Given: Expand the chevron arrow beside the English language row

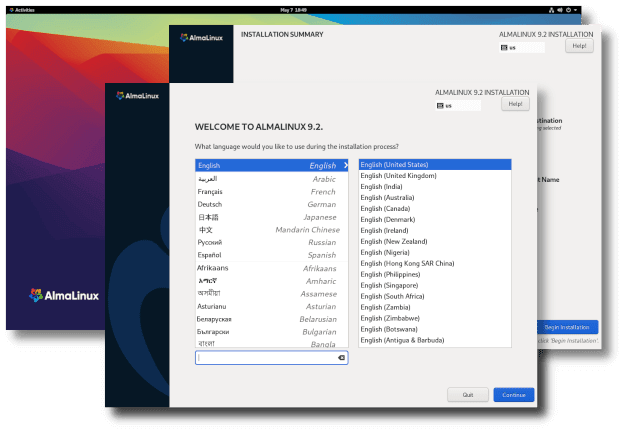Looking at the screenshot, I should coord(345,165).
